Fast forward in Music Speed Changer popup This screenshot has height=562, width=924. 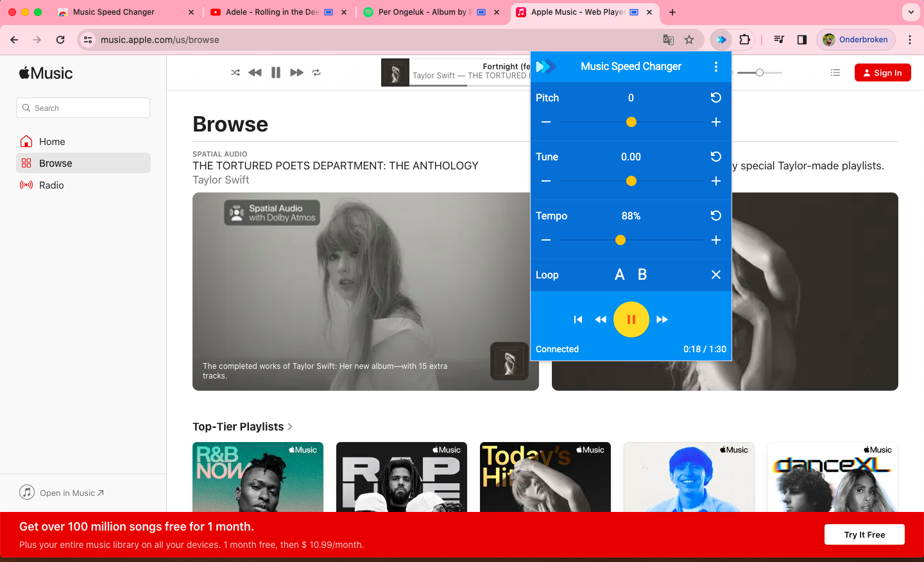coord(662,319)
